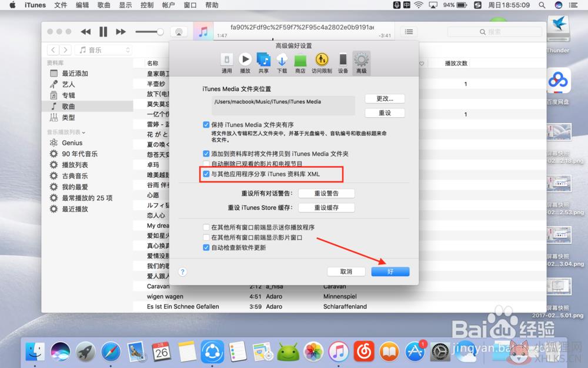Adjust the iTunes volume slider

pyautogui.click(x=149, y=32)
